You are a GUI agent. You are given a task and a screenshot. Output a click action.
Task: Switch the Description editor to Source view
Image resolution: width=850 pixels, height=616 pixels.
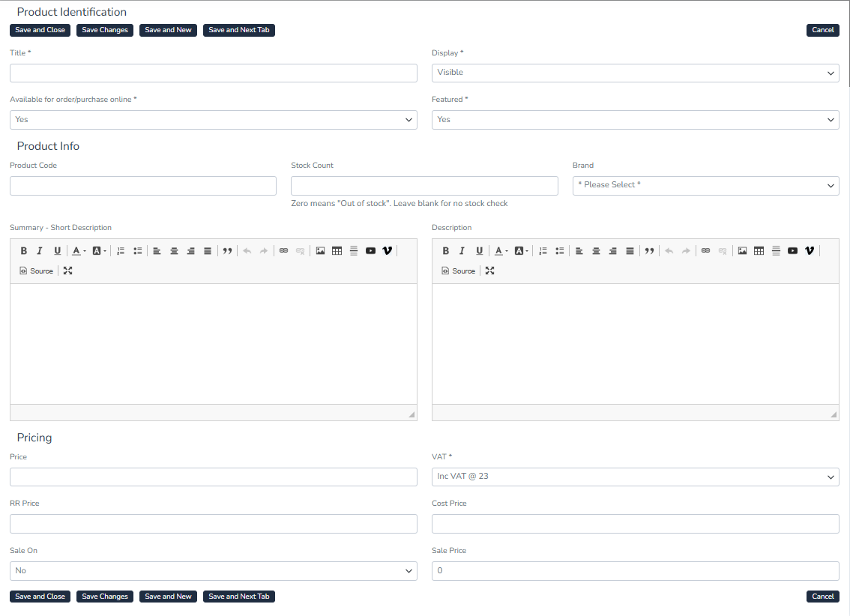pyautogui.click(x=458, y=271)
